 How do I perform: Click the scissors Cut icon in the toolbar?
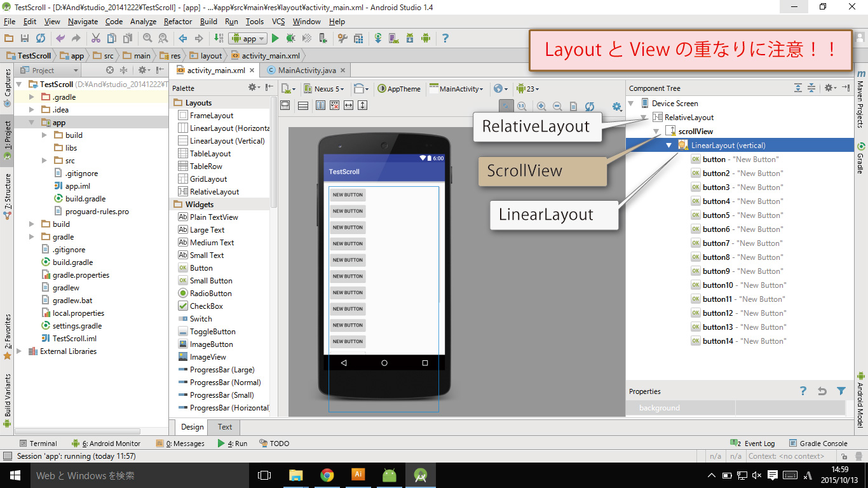pyautogui.click(x=97, y=39)
